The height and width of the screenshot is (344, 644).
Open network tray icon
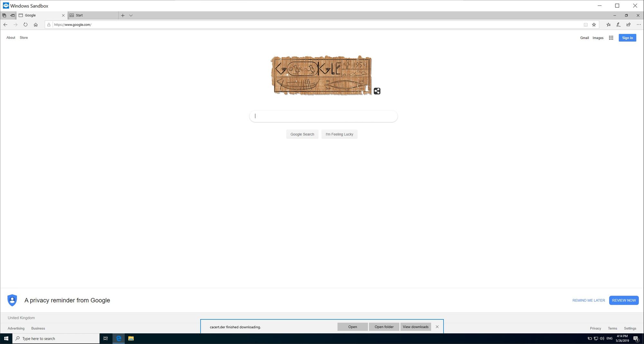(x=596, y=339)
